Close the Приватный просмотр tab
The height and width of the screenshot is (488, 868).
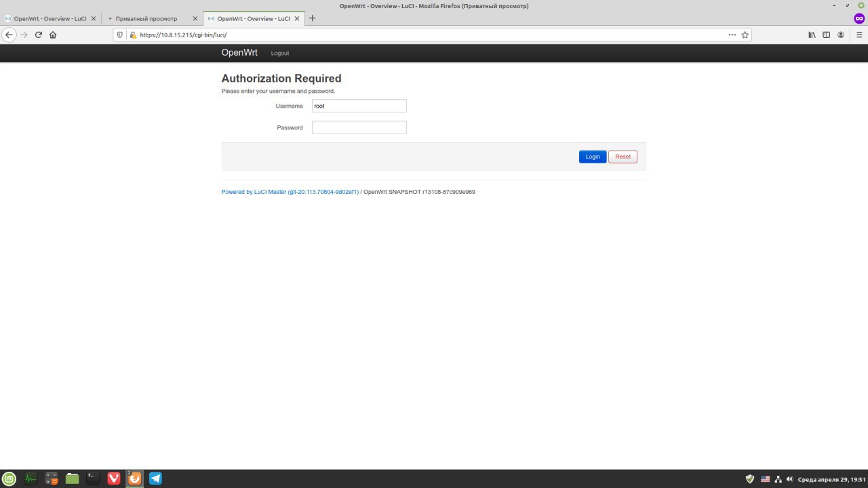click(195, 18)
